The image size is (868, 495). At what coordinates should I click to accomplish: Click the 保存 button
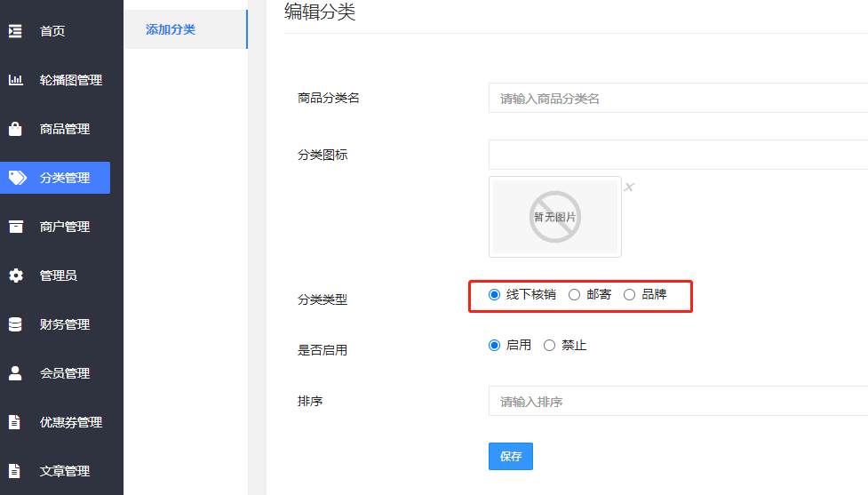pos(510,456)
